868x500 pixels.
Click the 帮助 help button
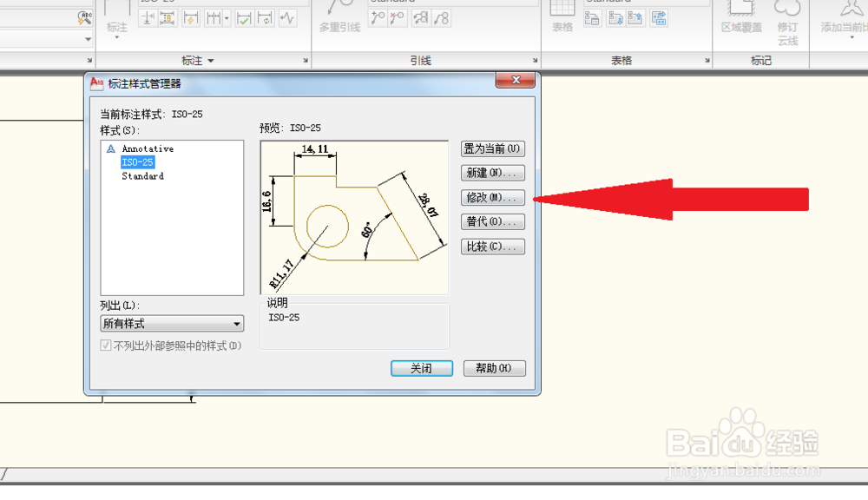click(495, 368)
